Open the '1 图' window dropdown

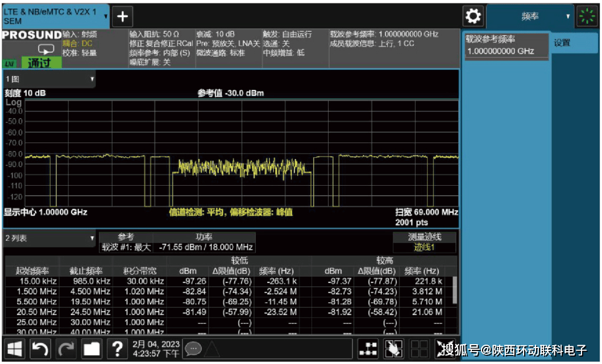(x=49, y=79)
